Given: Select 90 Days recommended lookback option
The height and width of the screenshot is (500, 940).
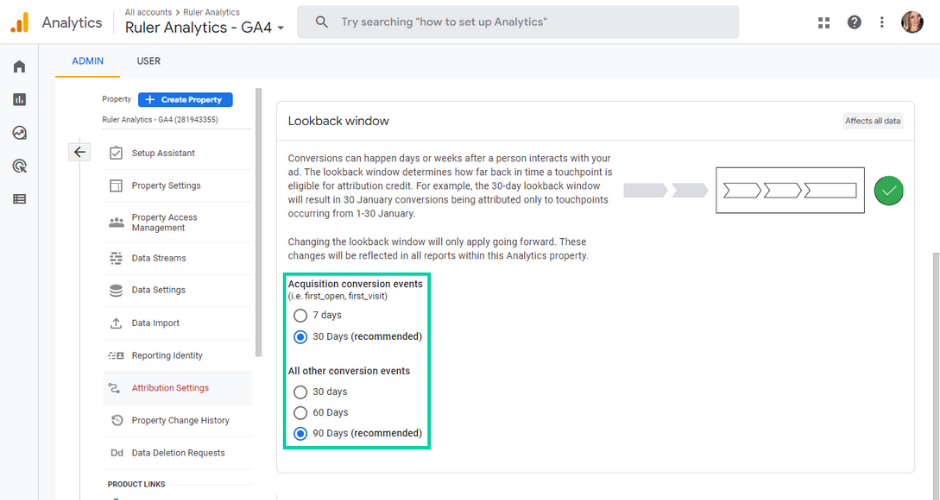Looking at the screenshot, I should tap(301, 434).
